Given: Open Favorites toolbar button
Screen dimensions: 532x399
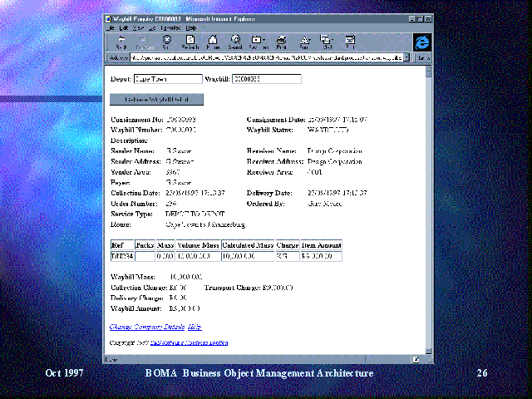Looking at the screenshot, I should pyautogui.click(x=258, y=41).
